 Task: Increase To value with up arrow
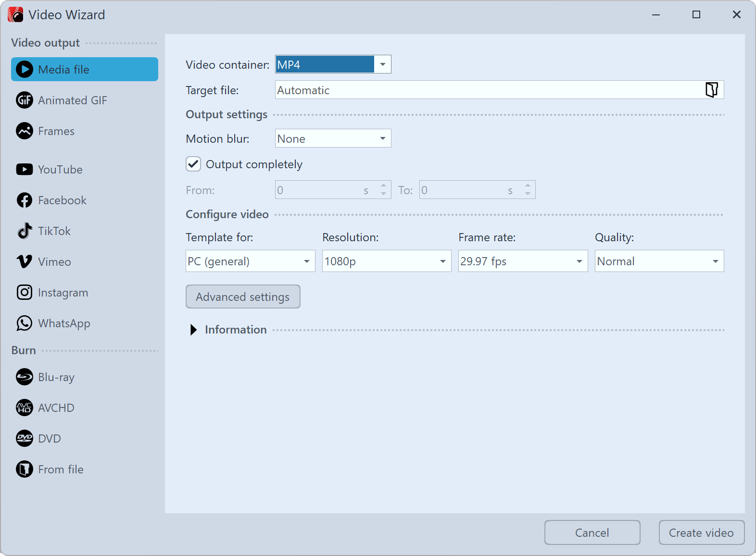coord(528,185)
